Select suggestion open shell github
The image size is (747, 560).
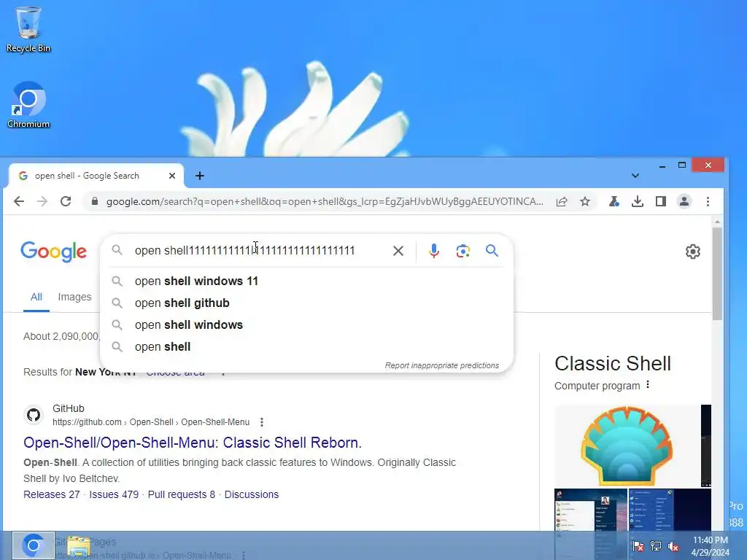[x=306, y=303]
